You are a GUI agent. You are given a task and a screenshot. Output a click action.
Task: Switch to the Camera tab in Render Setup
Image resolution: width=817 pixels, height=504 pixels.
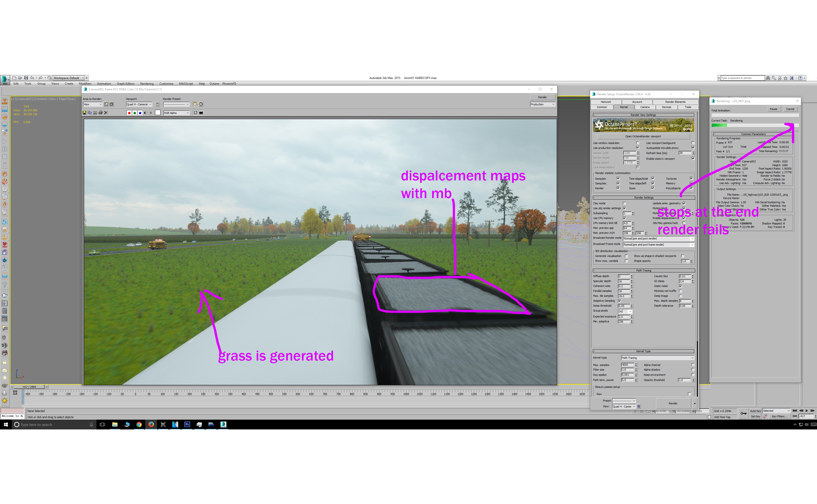(x=645, y=107)
